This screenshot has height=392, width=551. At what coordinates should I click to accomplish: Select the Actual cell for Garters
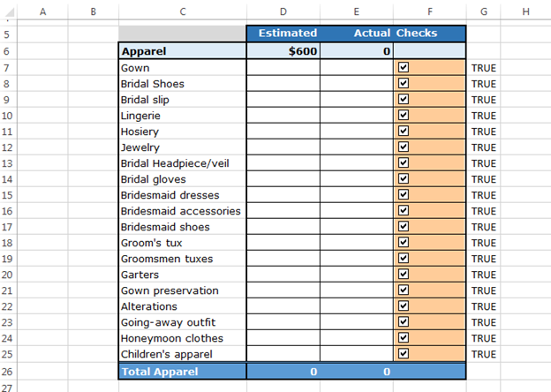tap(357, 275)
